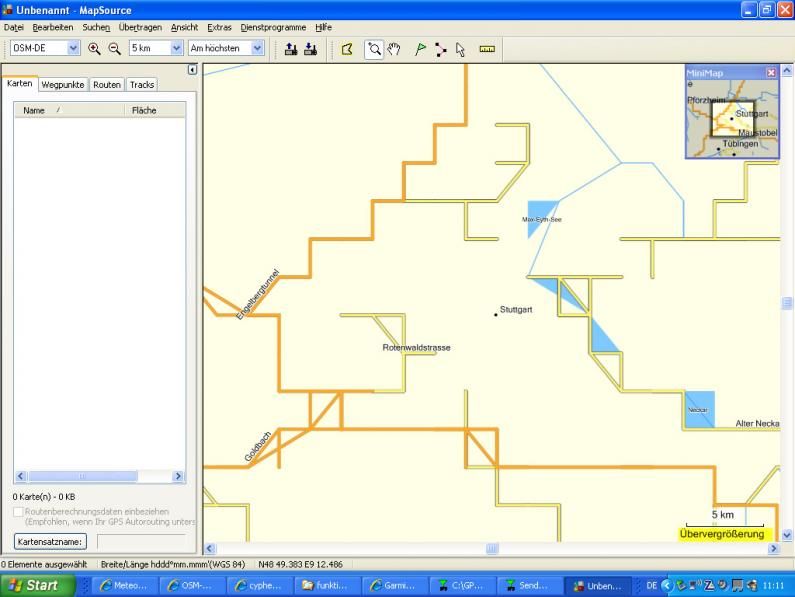Click the Kartensatzname button
The height and width of the screenshot is (597, 795).
(50, 542)
